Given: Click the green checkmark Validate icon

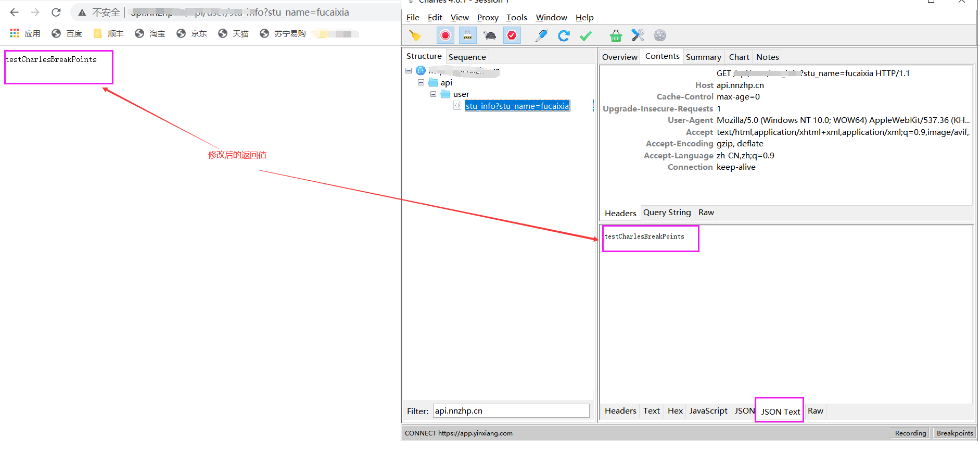Looking at the screenshot, I should (586, 35).
